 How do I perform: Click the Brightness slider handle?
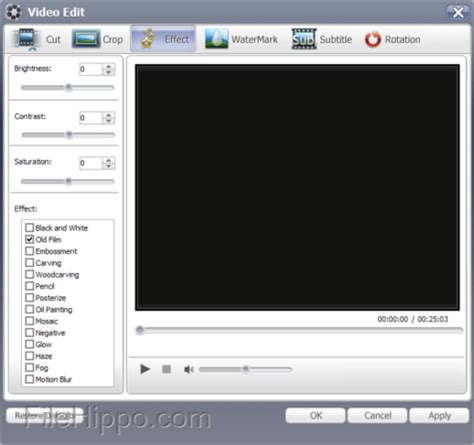[68, 88]
